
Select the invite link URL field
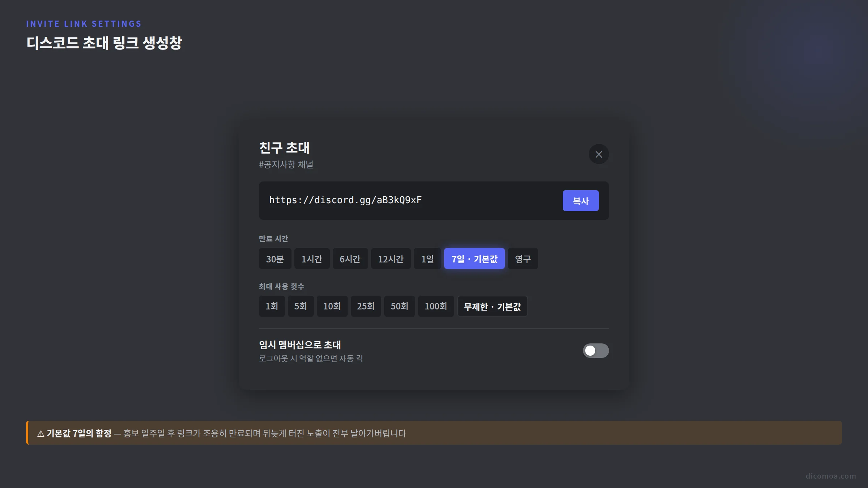coord(434,201)
